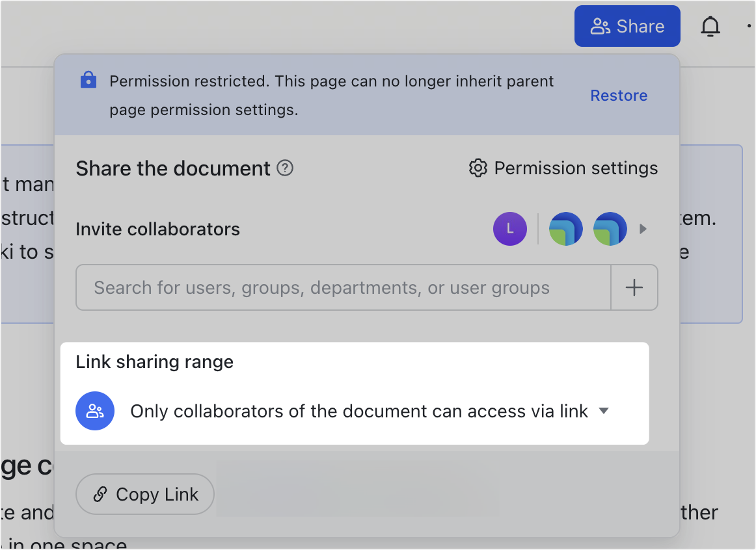Add a collaborator with the plus icon
This screenshot has height=550, width=756.
634,287
